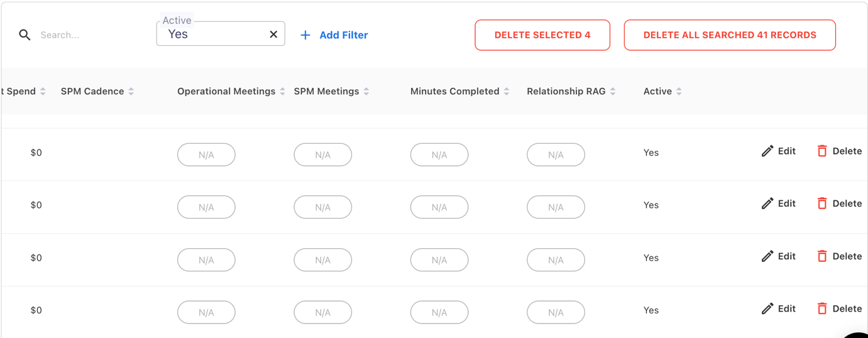Click the trash Delete icon in fourth row

point(822,308)
